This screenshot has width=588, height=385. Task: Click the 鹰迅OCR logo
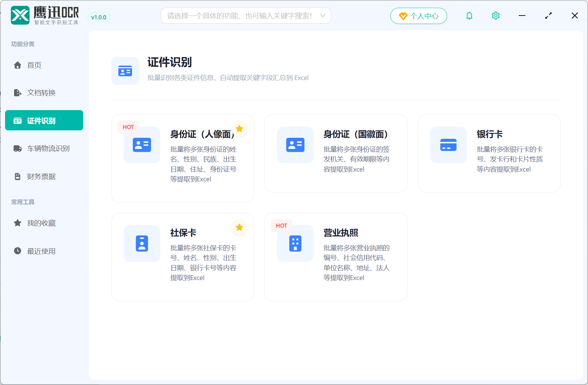click(x=20, y=15)
